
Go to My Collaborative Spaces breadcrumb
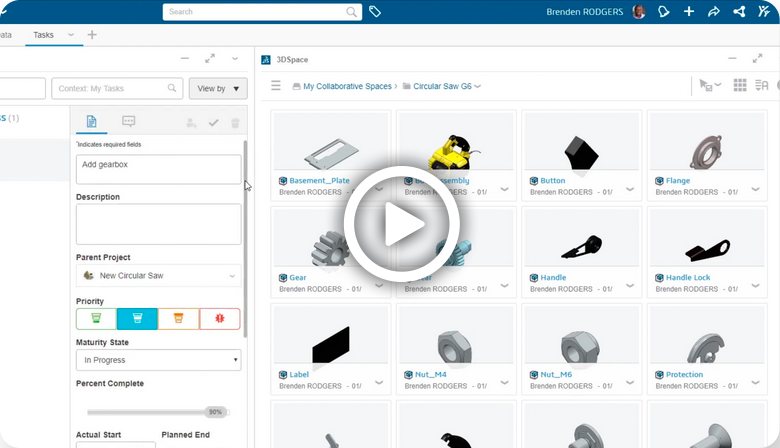point(347,86)
